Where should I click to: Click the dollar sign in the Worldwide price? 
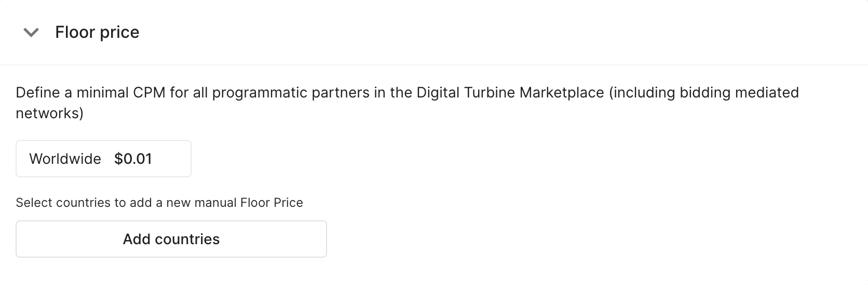pyautogui.click(x=118, y=159)
